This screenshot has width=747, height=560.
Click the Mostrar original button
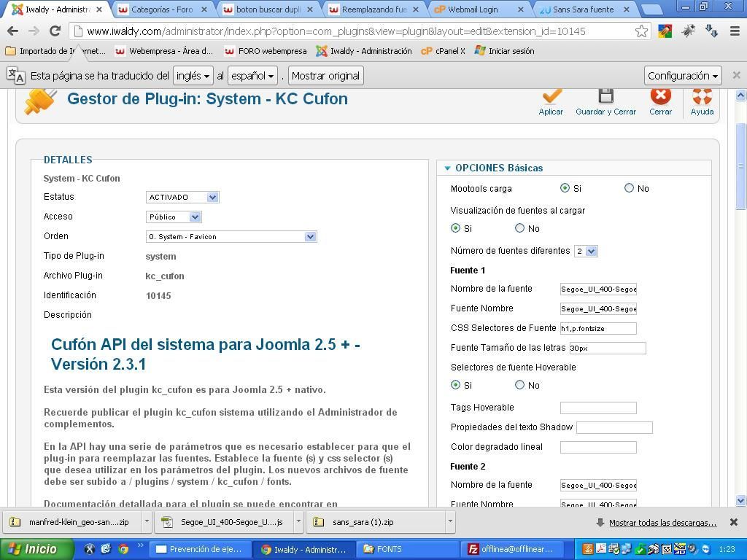(326, 76)
